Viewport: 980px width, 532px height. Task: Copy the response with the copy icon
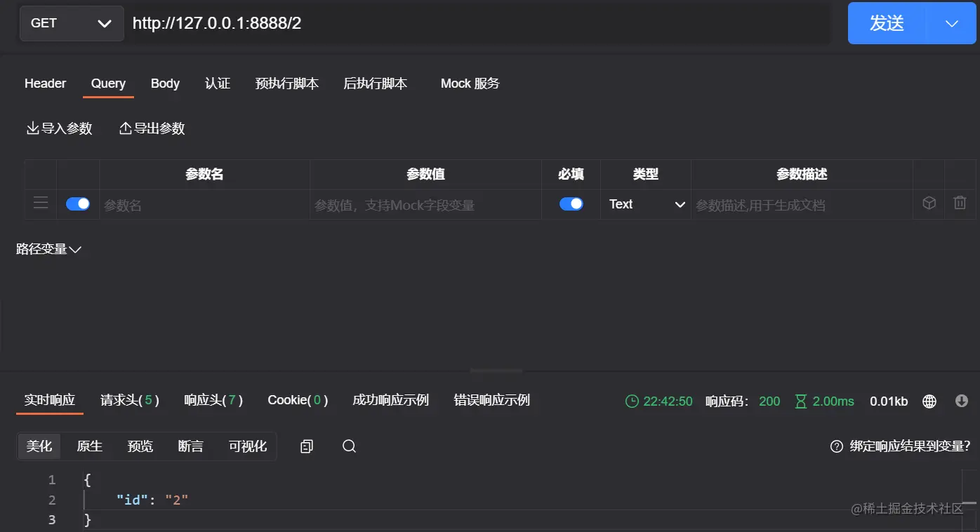point(307,446)
